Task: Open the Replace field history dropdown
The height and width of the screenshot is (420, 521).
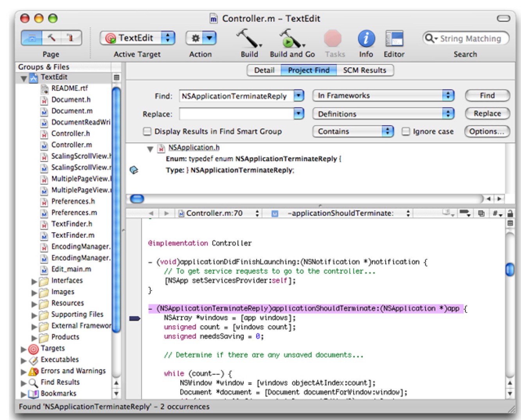Action: [x=299, y=114]
